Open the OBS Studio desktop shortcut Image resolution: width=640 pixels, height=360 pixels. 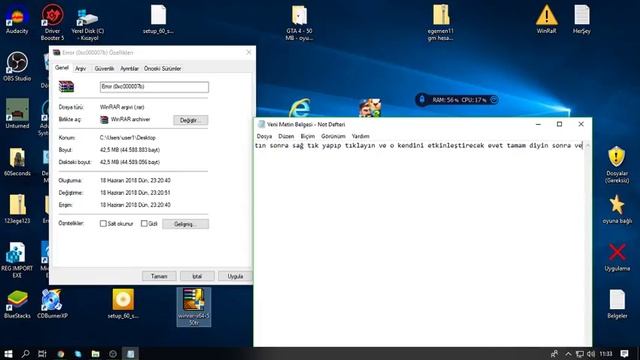[17, 66]
